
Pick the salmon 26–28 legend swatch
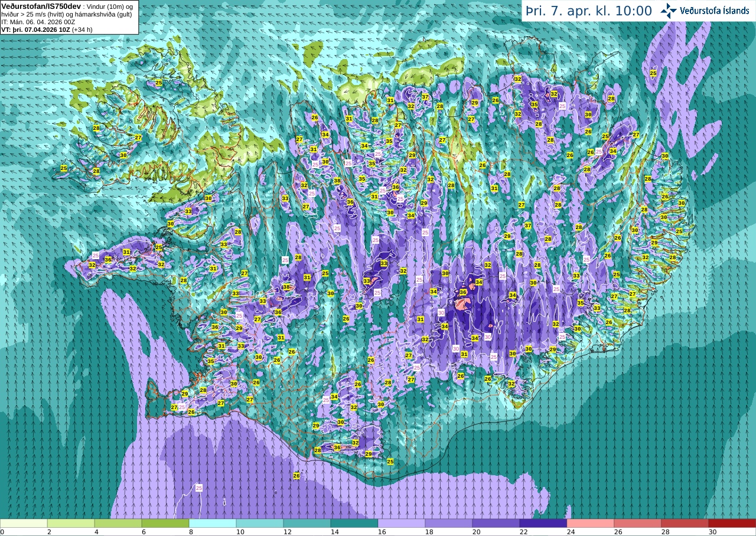pos(638,523)
